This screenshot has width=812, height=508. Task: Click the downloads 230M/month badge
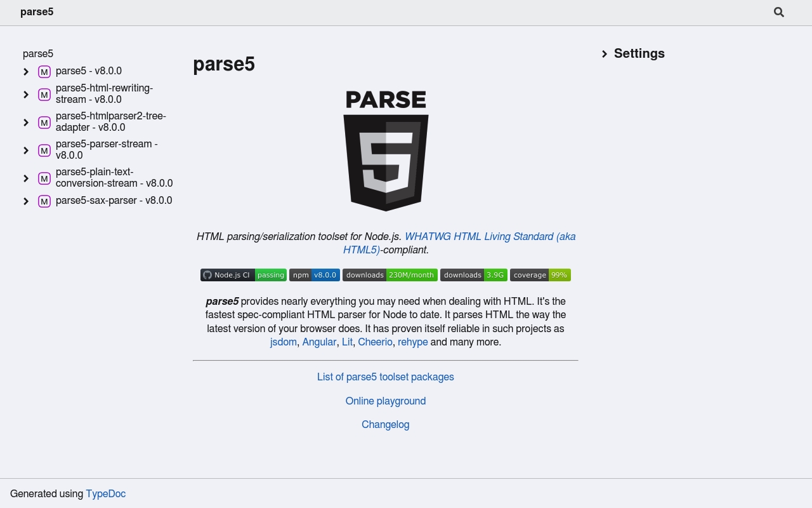point(390,275)
